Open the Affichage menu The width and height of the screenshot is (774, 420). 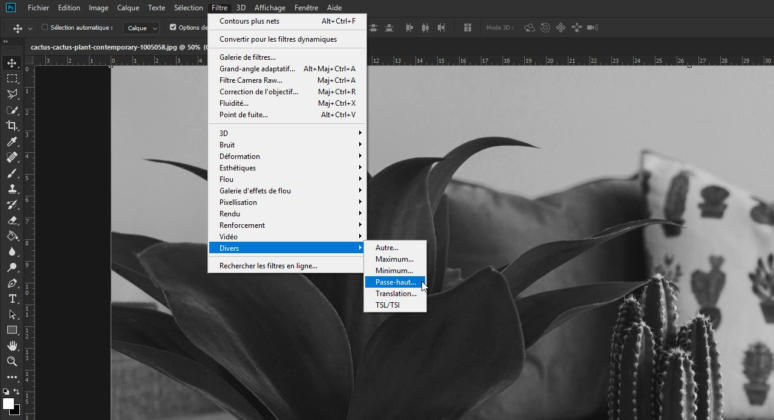tap(269, 7)
